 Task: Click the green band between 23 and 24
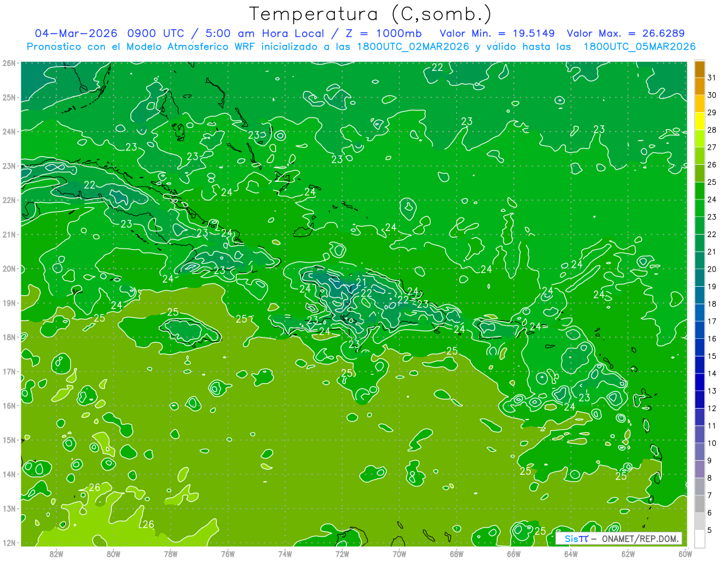click(x=699, y=209)
